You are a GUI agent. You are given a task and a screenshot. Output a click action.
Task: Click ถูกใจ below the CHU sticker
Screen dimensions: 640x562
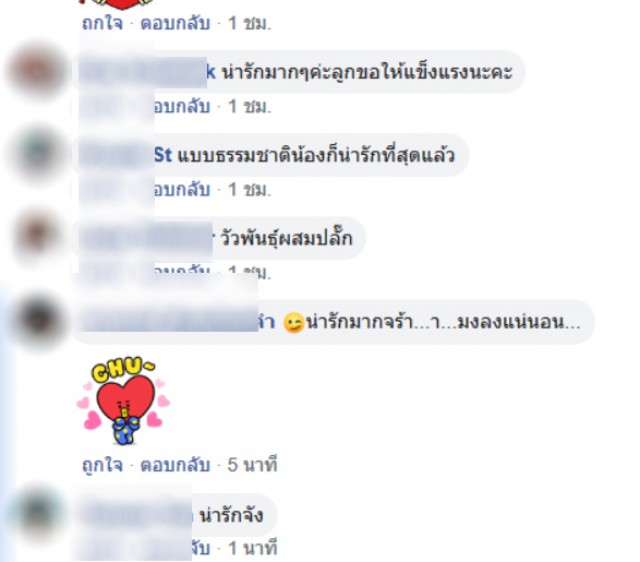pyautogui.click(x=102, y=465)
